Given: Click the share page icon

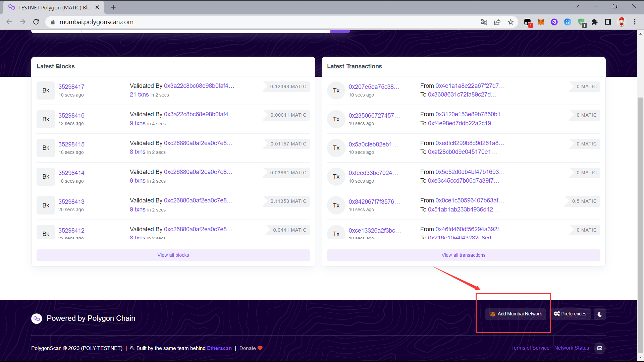Looking at the screenshot, I should pos(497,22).
